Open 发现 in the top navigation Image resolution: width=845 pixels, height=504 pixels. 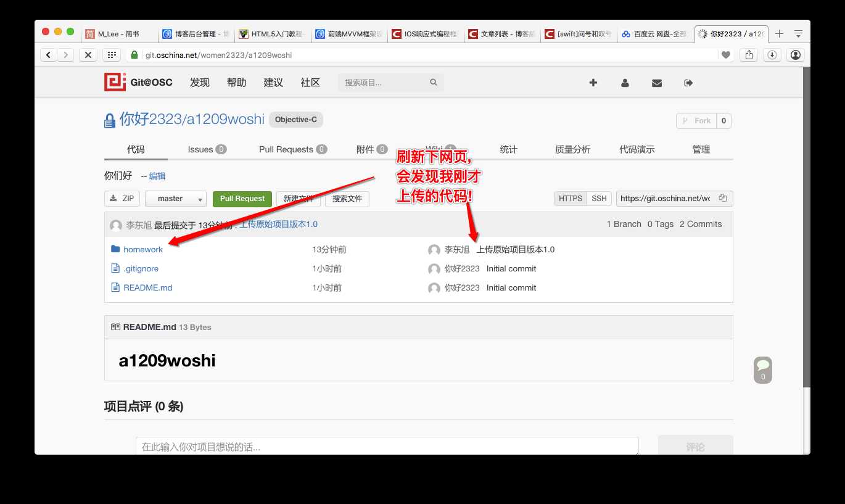point(200,83)
